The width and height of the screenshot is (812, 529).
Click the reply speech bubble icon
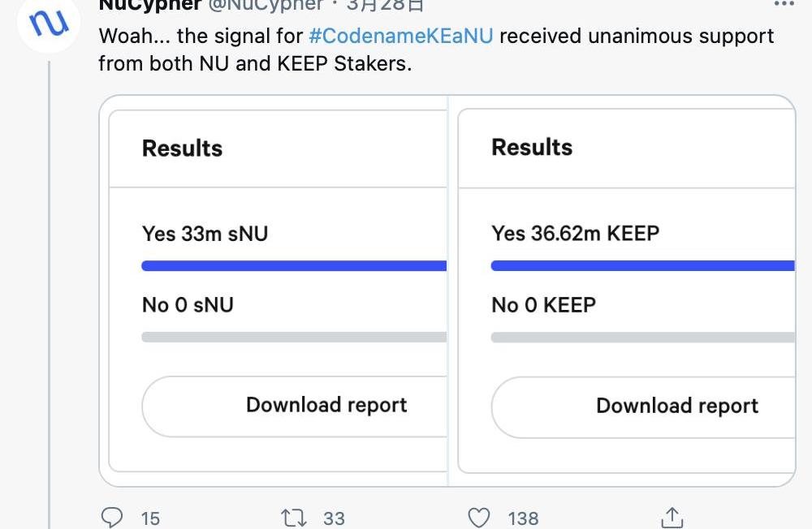coord(112,517)
